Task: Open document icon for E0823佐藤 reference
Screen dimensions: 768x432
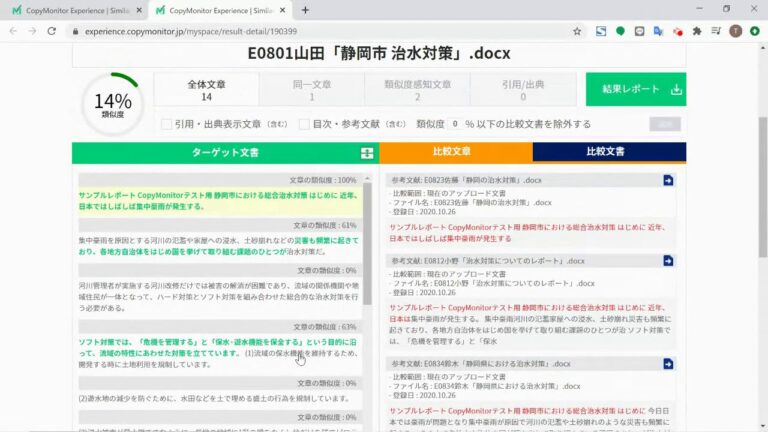Action: (x=668, y=180)
